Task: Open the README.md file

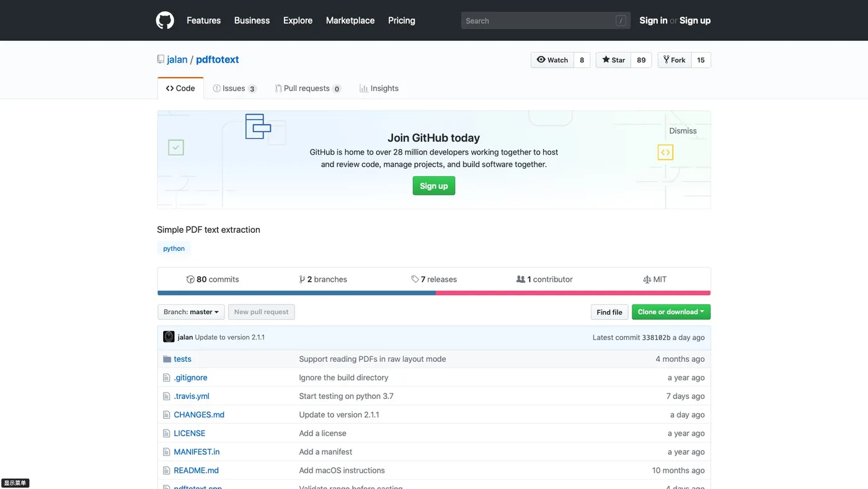Action: 196,470
